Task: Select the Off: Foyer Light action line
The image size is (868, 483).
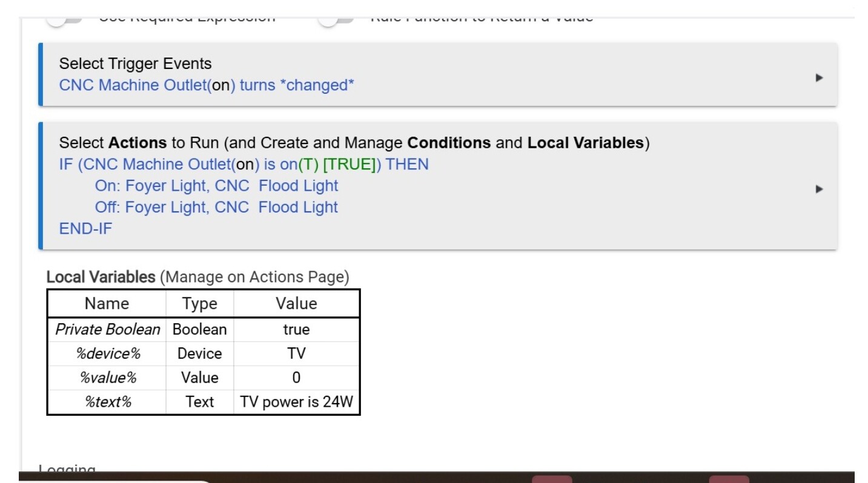Action: pyautogui.click(x=216, y=208)
